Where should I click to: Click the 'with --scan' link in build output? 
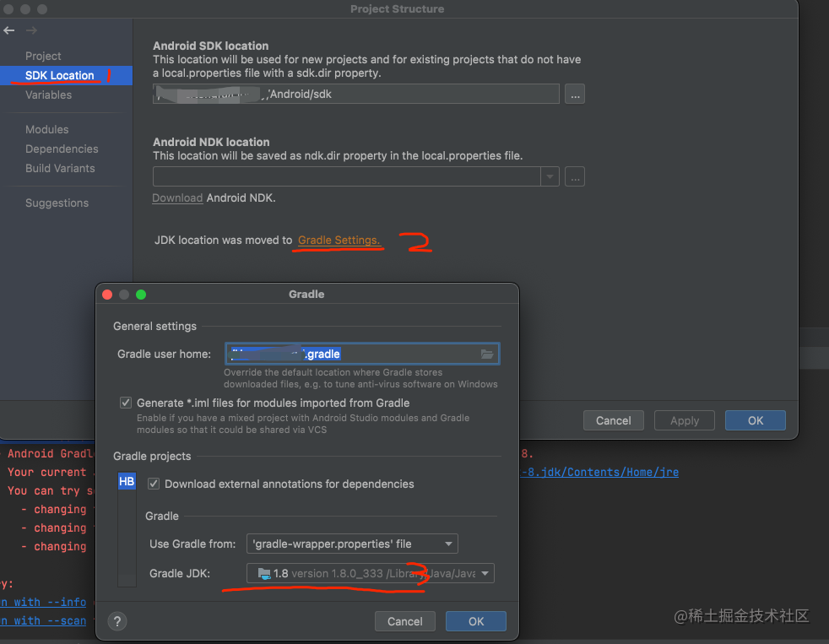point(43,620)
